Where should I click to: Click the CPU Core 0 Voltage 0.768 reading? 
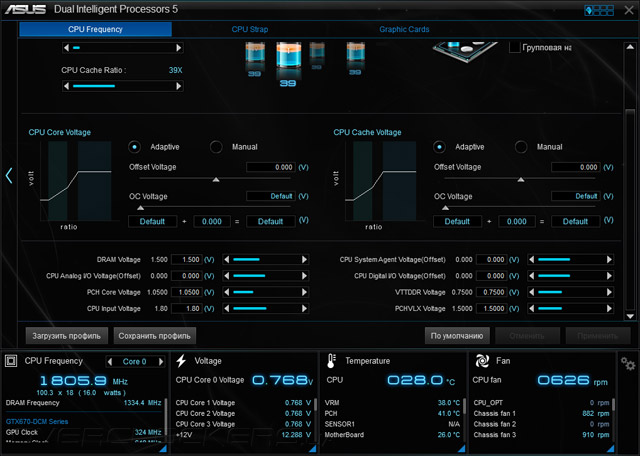tap(282, 380)
